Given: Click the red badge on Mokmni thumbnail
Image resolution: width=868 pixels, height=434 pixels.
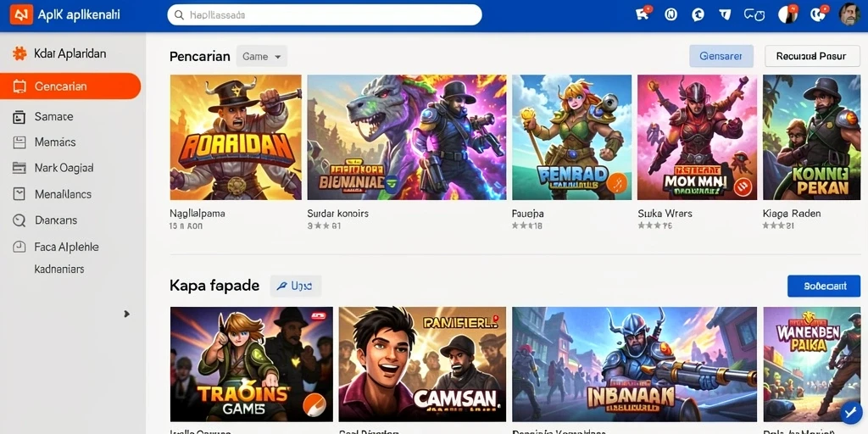Looking at the screenshot, I should (x=744, y=186).
